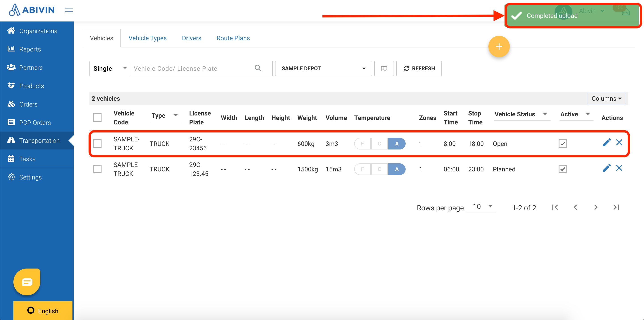Uncheck Active for 1500kg SAMPLE TRUCK

point(563,169)
